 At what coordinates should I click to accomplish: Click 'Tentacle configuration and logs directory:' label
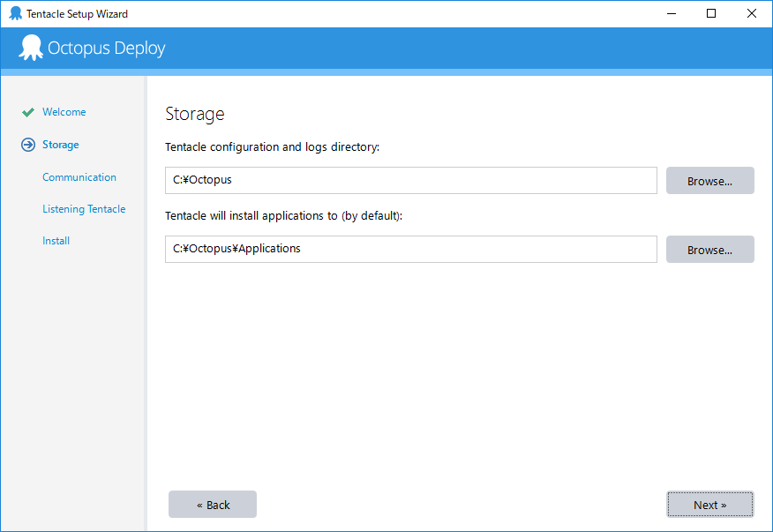pos(272,147)
